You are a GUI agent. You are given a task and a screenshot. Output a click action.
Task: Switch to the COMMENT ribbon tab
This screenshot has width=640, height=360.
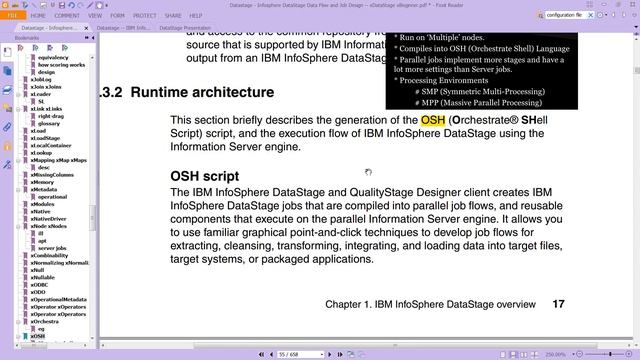tap(67, 16)
